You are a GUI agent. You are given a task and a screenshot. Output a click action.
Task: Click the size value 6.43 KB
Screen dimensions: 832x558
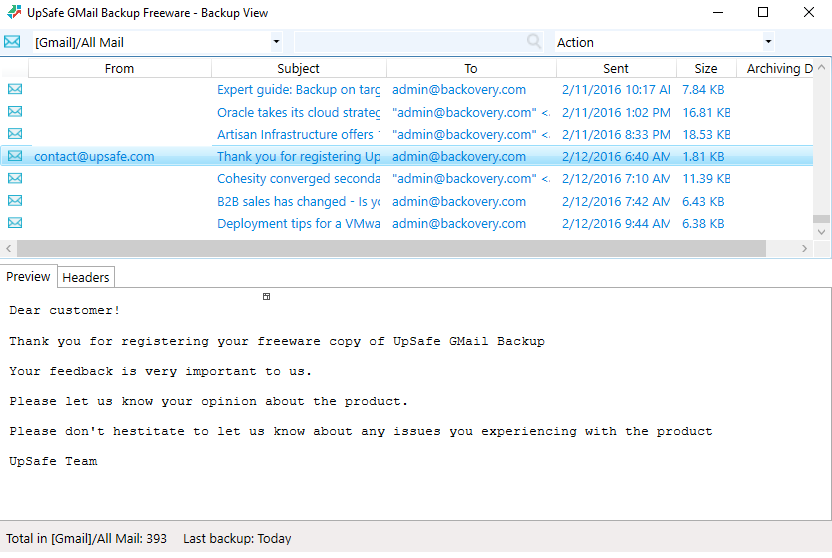click(x=703, y=202)
